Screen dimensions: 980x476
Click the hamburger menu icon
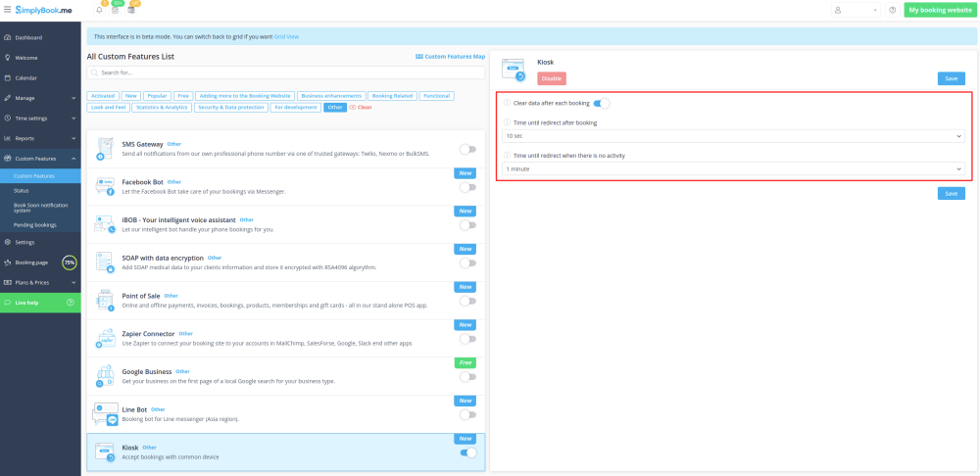[7, 10]
